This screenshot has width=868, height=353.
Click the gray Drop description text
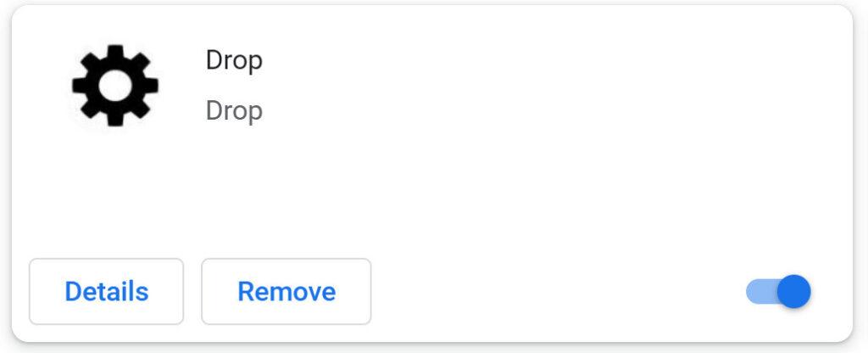point(234,111)
